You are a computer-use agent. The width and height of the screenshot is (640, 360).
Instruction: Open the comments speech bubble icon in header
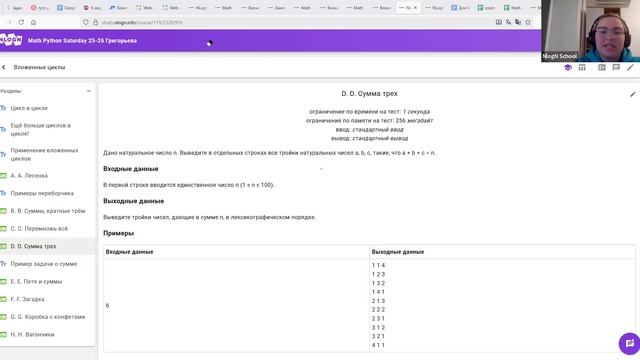616,67
